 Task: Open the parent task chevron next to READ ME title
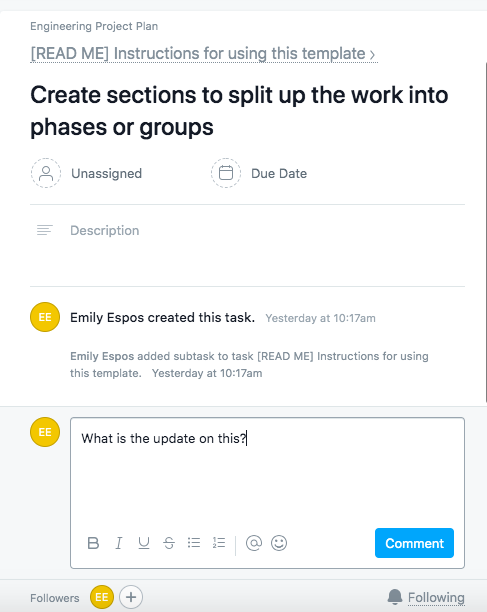[x=372, y=54]
